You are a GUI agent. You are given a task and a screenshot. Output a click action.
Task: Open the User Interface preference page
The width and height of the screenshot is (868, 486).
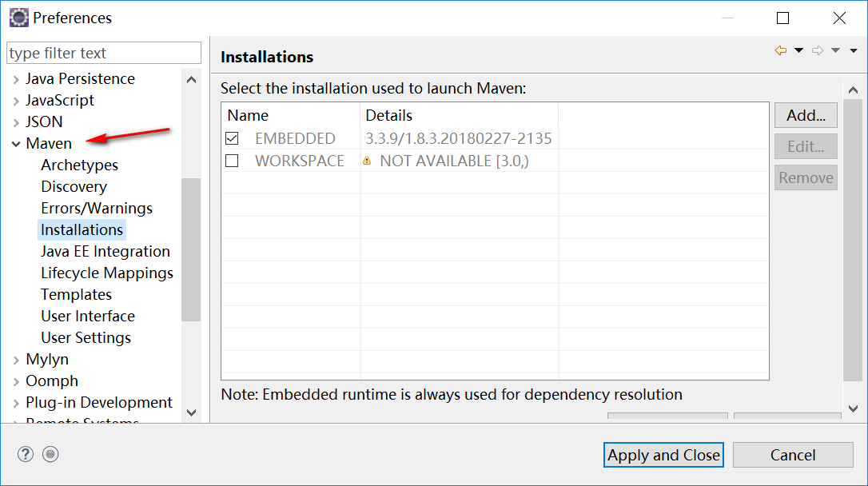87,316
